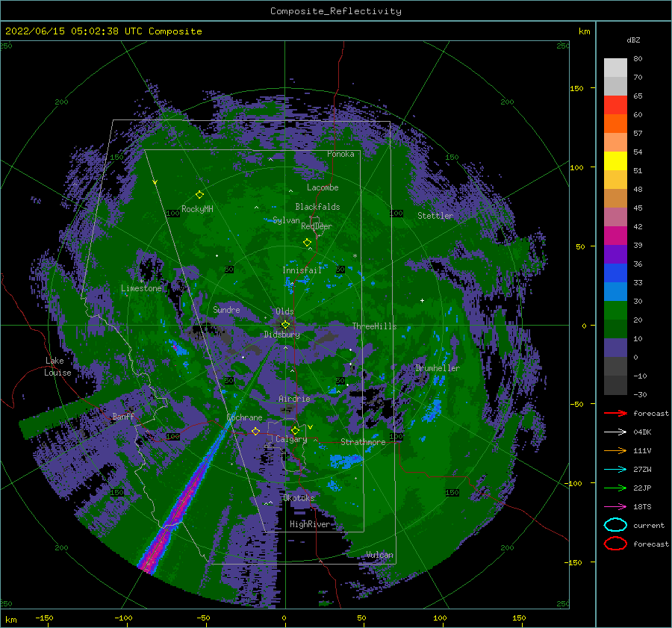
Task: Click the blue echo patch south of Strathmore
Action: (346, 461)
